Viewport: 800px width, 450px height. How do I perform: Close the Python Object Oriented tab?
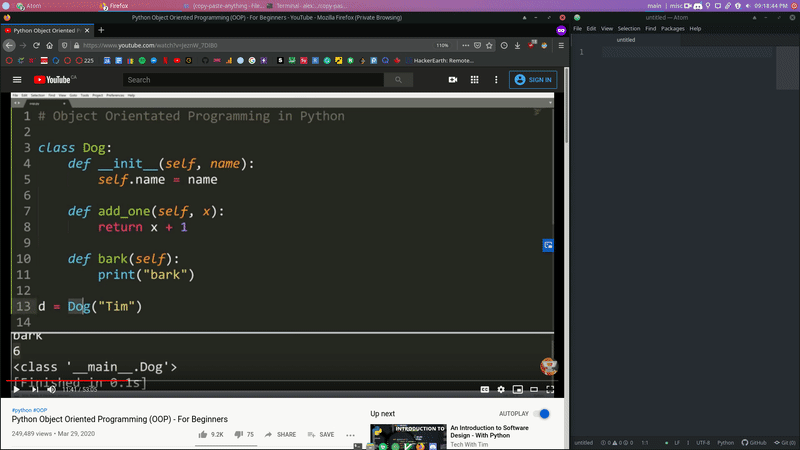[87, 31]
